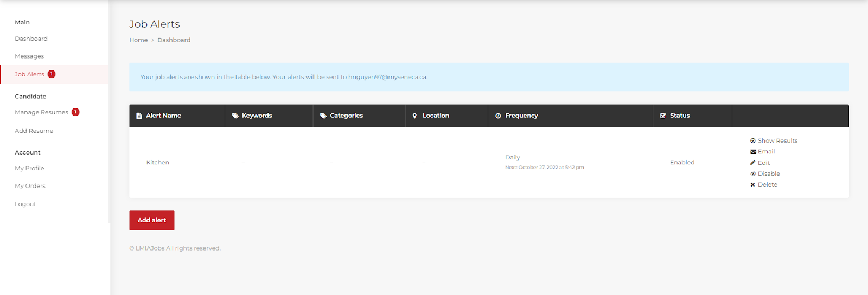This screenshot has height=295, width=868.
Task: Click the Status column header
Action: click(692, 116)
